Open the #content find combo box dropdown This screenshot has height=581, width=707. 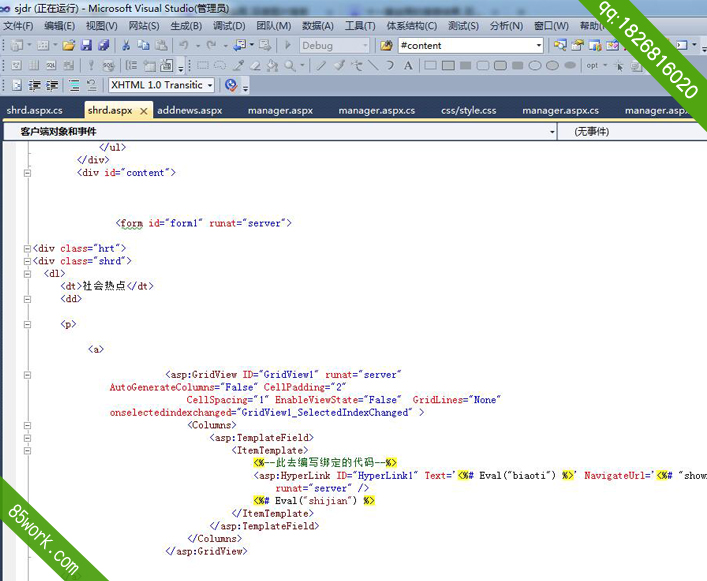click(x=538, y=45)
